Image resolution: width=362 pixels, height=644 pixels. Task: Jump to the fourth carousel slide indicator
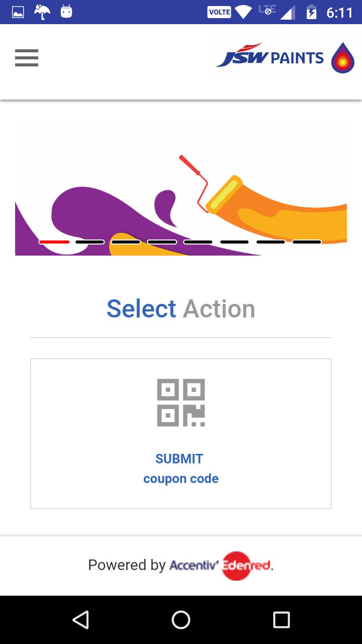162,242
